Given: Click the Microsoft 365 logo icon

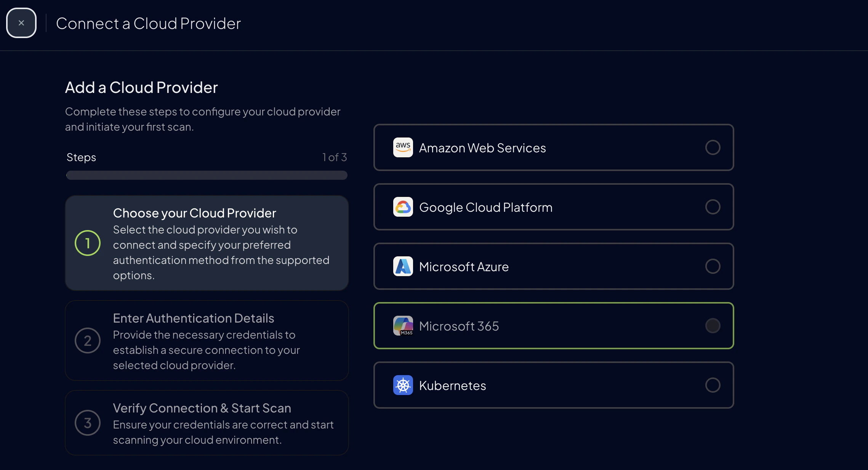Looking at the screenshot, I should [x=402, y=326].
